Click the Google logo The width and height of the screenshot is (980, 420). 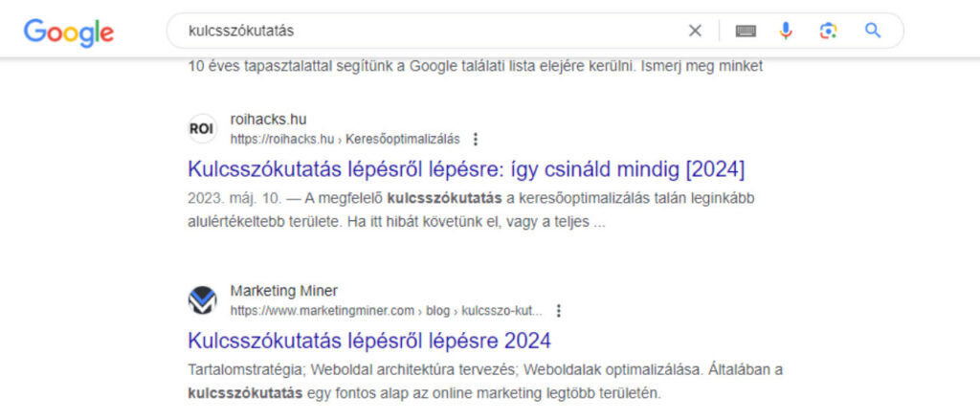click(69, 32)
